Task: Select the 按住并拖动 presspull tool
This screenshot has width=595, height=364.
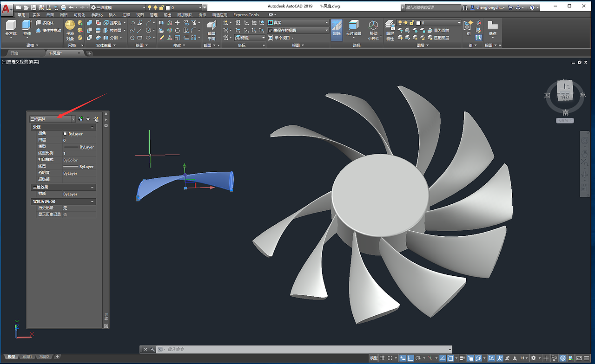Action: (x=48, y=31)
